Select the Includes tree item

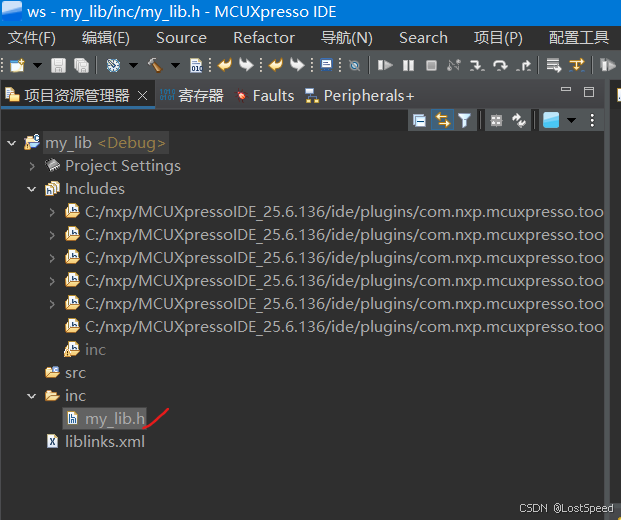click(x=95, y=189)
